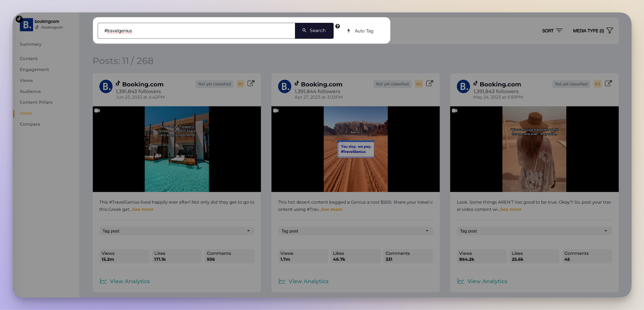The width and height of the screenshot is (644, 310).
Task: Click the Views 15.2m stat box
Action: [124, 256]
